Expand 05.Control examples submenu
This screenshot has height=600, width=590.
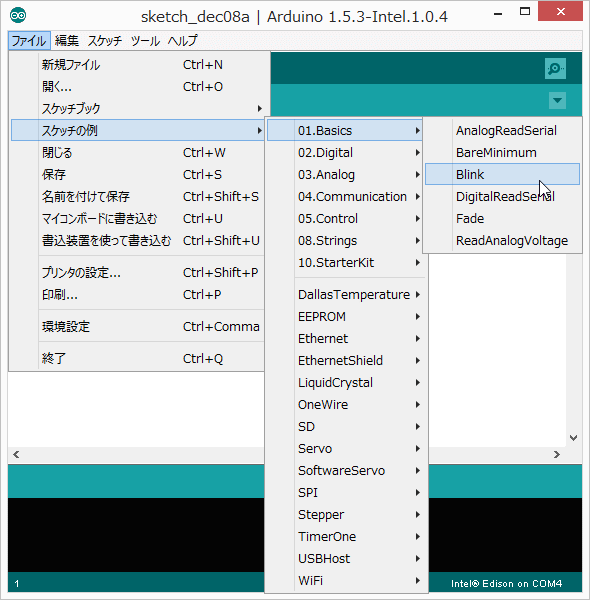pyautogui.click(x=345, y=218)
